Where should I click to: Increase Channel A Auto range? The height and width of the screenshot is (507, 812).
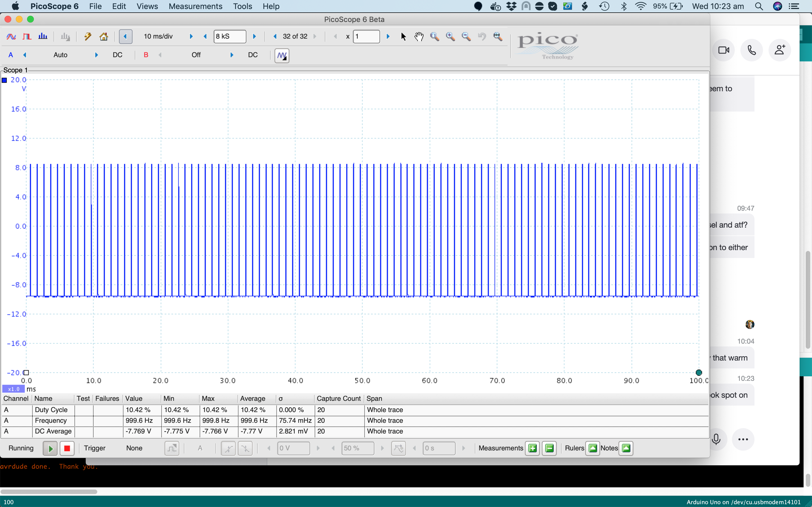tap(97, 55)
